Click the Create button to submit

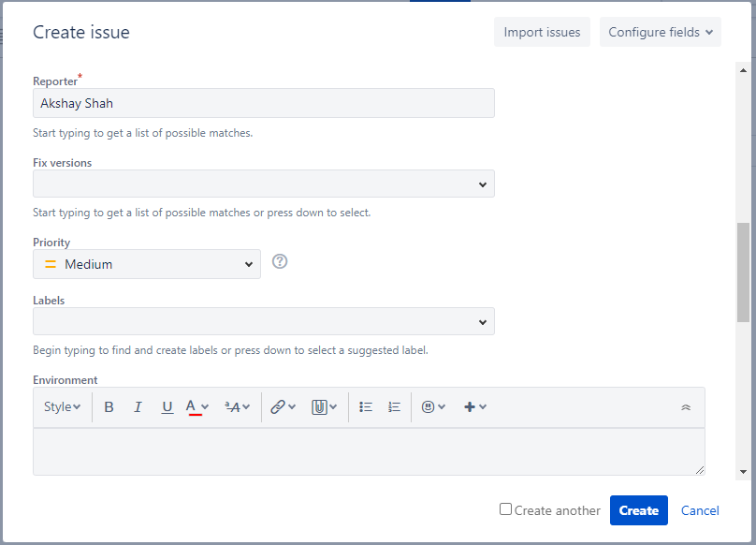(638, 510)
